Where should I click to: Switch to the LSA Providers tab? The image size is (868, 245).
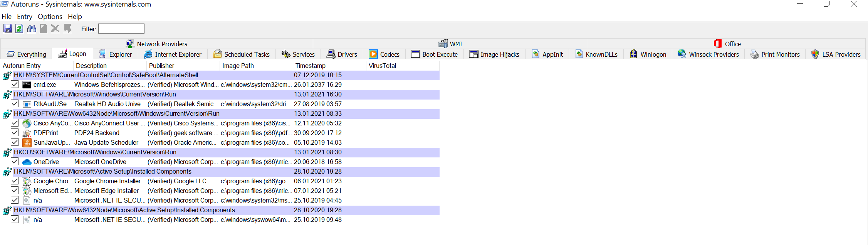point(836,54)
